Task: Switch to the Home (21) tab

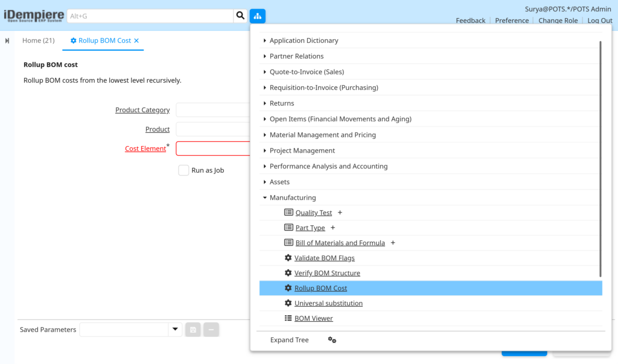Action: (x=38, y=40)
